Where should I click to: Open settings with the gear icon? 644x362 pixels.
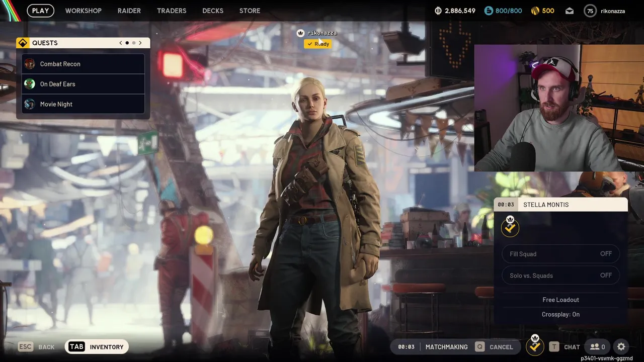tap(621, 347)
